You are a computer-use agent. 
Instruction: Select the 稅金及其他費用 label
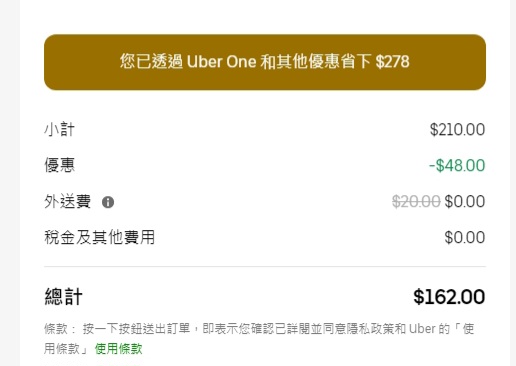click(99, 237)
